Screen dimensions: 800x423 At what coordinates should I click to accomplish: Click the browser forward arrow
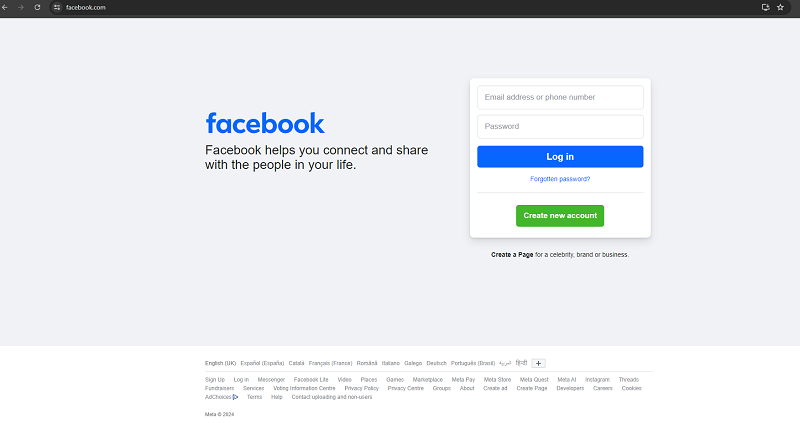(x=21, y=7)
